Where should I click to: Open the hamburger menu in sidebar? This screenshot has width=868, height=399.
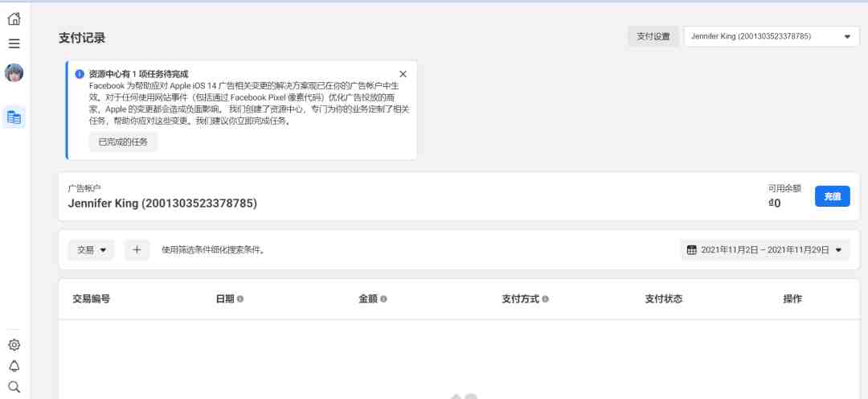point(14,43)
